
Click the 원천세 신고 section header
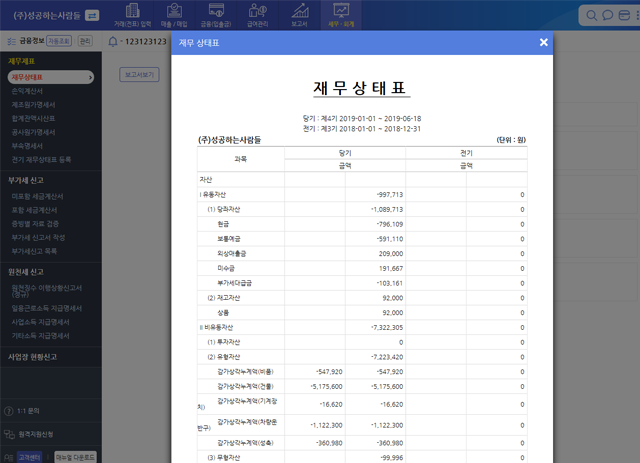click(x=26, y=272)
